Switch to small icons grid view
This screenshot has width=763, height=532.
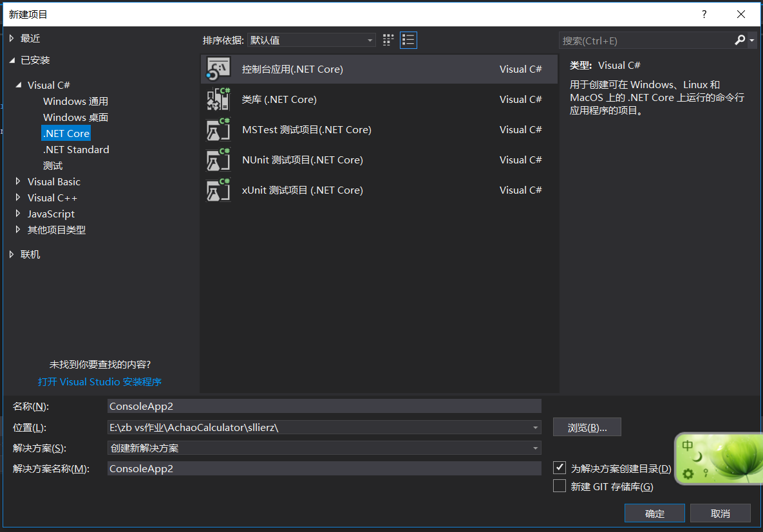pyautogui.click(x=388, y=41)
